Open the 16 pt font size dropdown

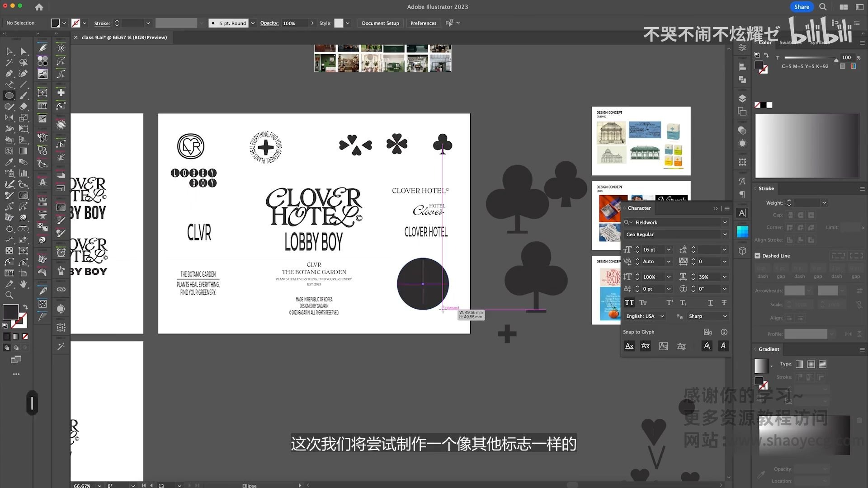tap(669, 250)
